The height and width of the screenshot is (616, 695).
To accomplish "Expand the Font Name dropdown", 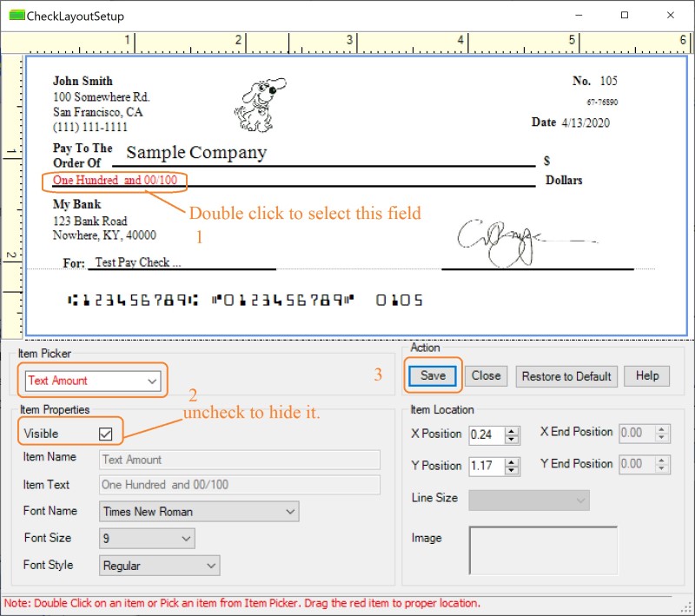I will 289,512.
